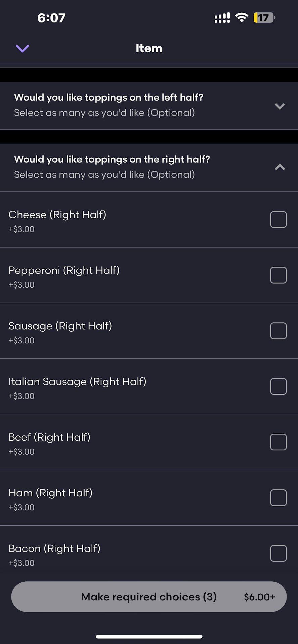Check the Cheese (Right Half) checkbox
Screen dimensions: 298x644
278,220
